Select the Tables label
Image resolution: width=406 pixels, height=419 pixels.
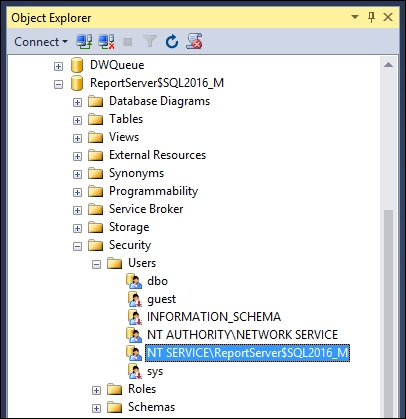point(126,119)
